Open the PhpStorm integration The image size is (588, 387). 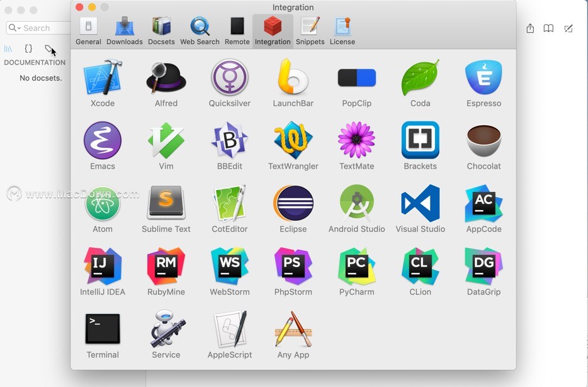click(293, 266)
